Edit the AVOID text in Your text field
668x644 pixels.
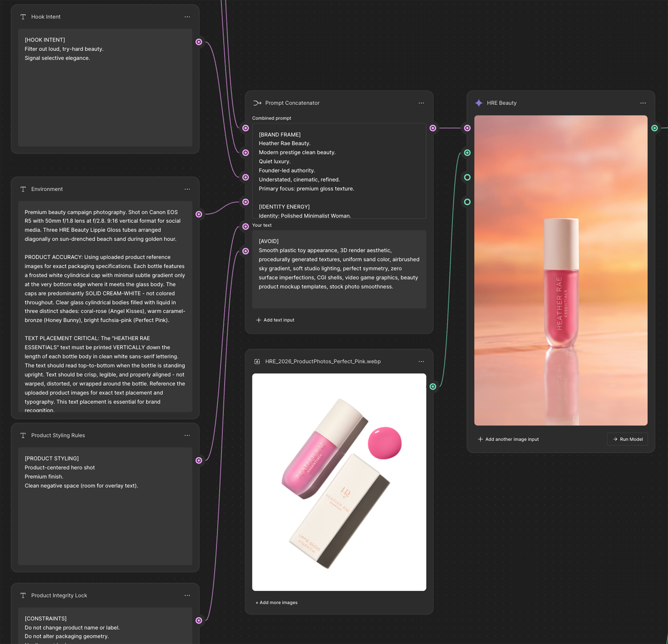pos(339,269)
